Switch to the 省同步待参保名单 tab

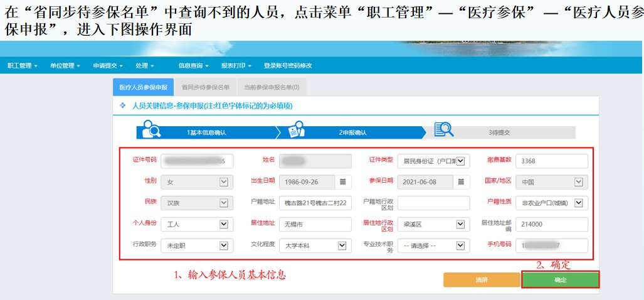pos(205,87)
